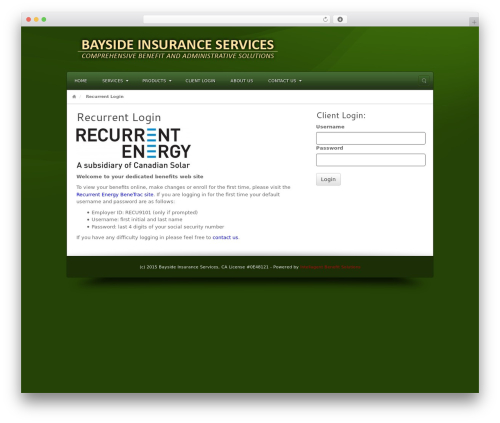The height and width of the screenshot is (423, 500).
Task: Click the green maximize window button
Action: point(44,19)
